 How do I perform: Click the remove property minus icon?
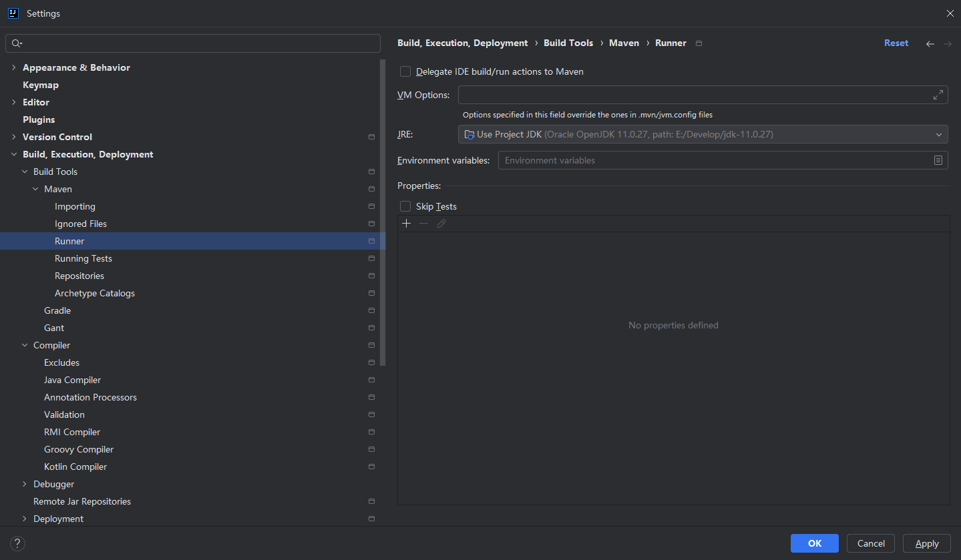423,224
